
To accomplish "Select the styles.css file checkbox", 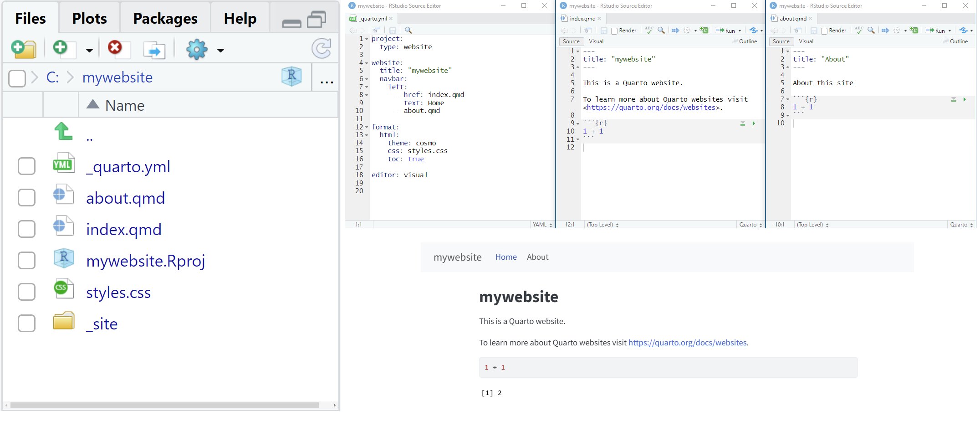I will click(x=26, y=292).
